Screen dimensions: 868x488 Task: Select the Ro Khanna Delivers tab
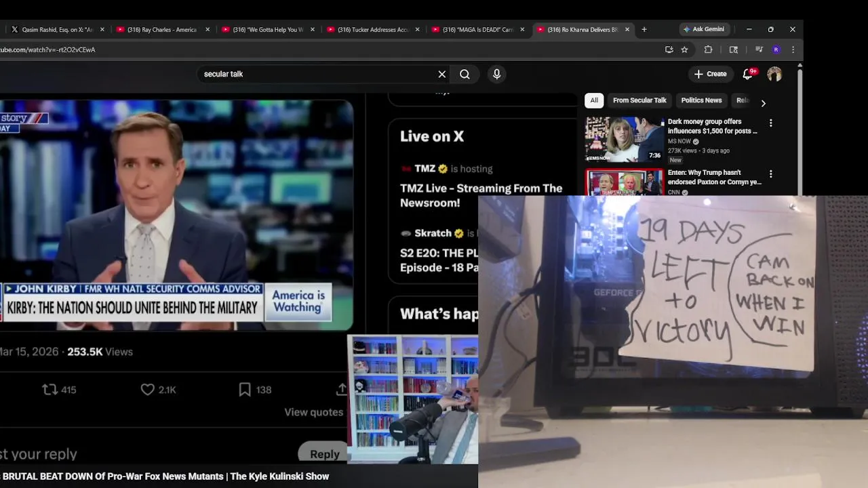(582, 29)
